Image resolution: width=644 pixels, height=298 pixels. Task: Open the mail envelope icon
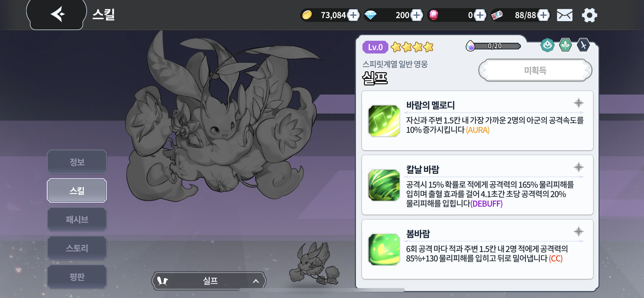(x=565, y=15)
